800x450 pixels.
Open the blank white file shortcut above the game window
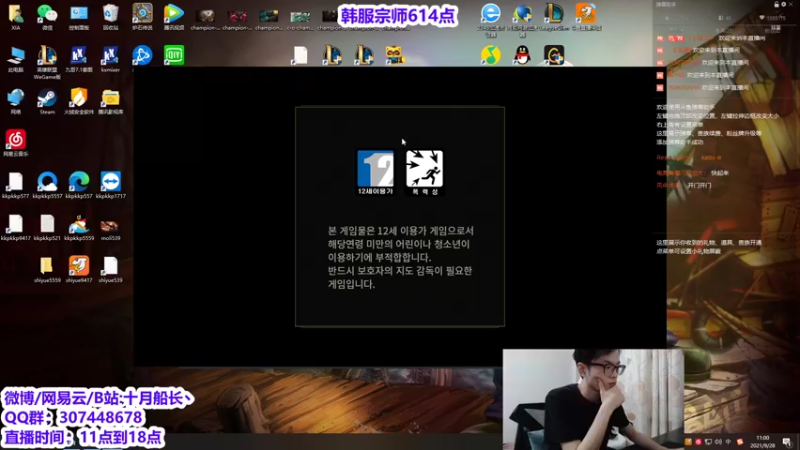pos(301,55)
